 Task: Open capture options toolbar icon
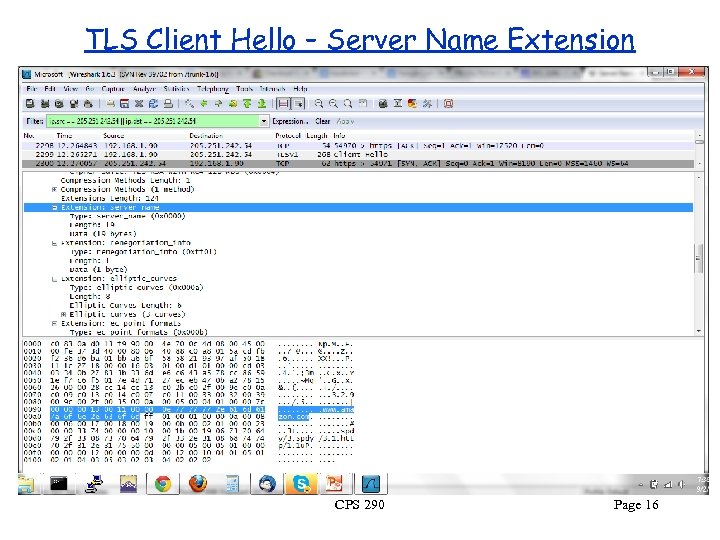(45, 104)
